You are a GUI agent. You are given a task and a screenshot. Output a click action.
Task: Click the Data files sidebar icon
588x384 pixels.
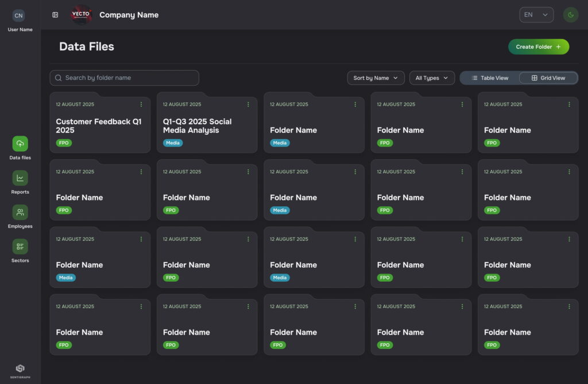(x=20, y=144)
